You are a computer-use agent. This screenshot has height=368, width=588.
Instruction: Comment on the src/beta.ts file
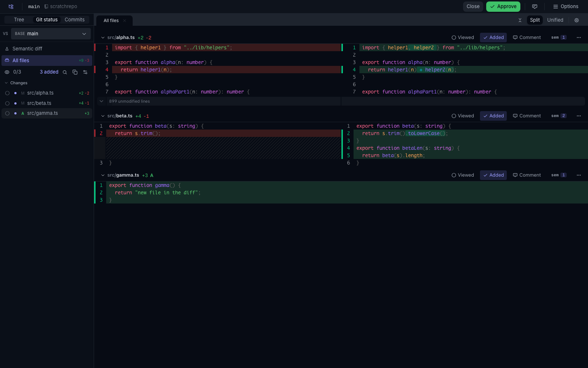[x=527, y=116]
